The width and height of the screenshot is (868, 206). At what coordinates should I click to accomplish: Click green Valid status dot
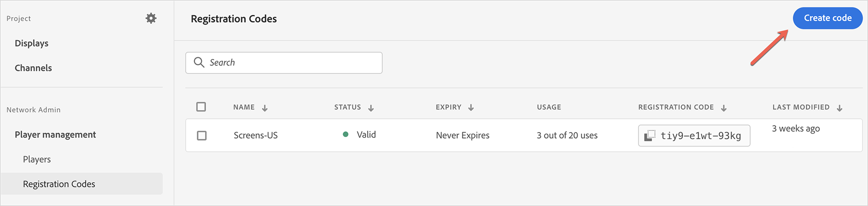pos(345,135)
